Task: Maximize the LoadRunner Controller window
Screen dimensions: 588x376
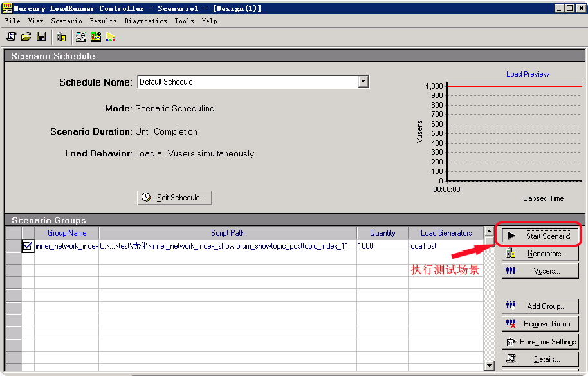Action: 569,8
